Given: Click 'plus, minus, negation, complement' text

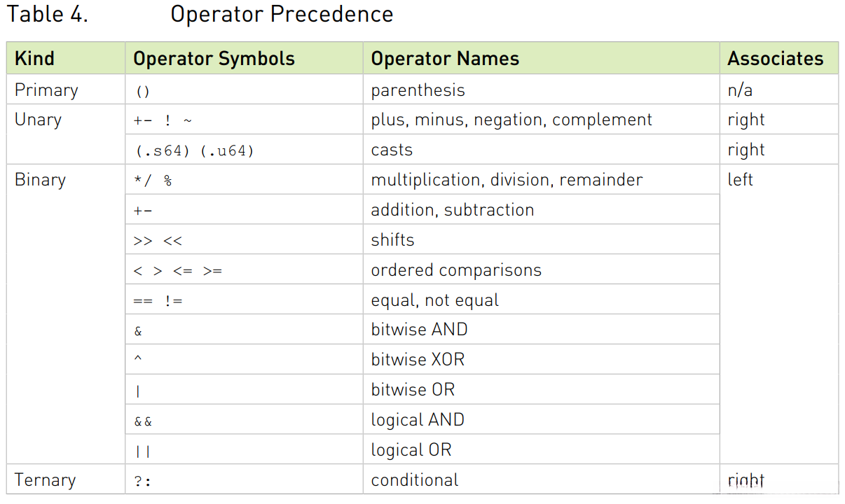Looking at the screenshot, I should 511,120.
